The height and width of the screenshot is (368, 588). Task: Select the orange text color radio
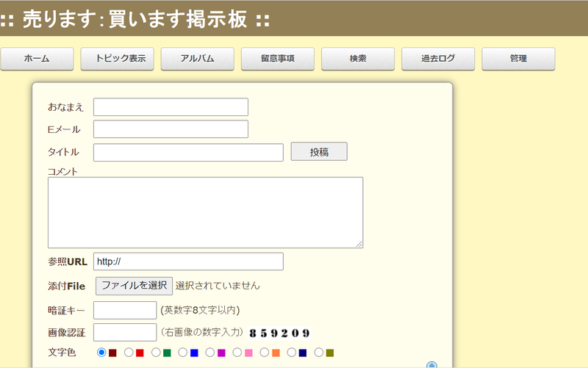[x=265, y=353]
